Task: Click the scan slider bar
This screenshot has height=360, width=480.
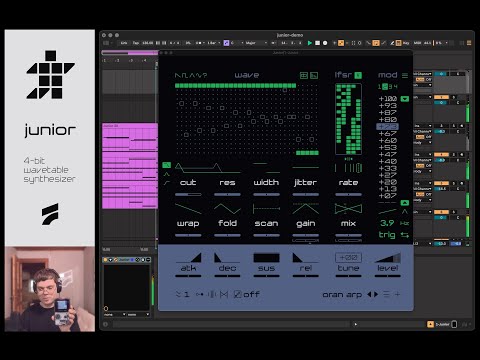Action: click(266, 235)
